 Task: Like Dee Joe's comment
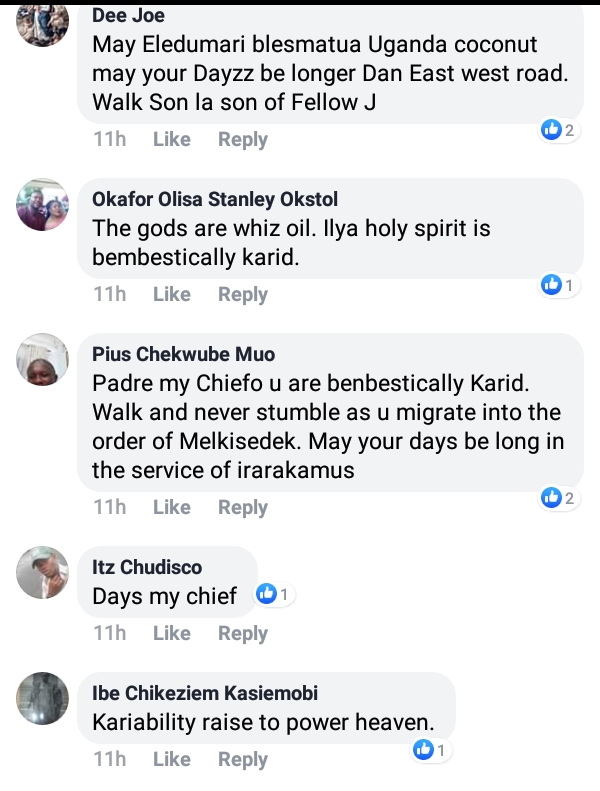pos(171,140)
